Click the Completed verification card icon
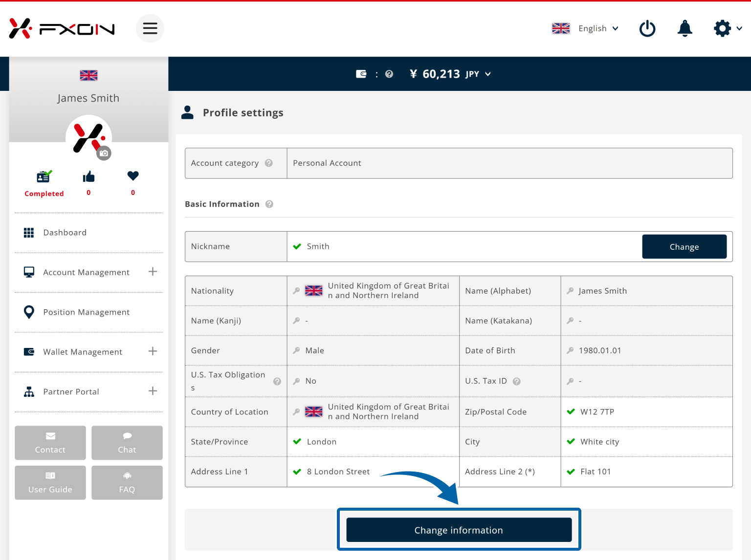Screen dimensions: 751x560 click(44, 176)
